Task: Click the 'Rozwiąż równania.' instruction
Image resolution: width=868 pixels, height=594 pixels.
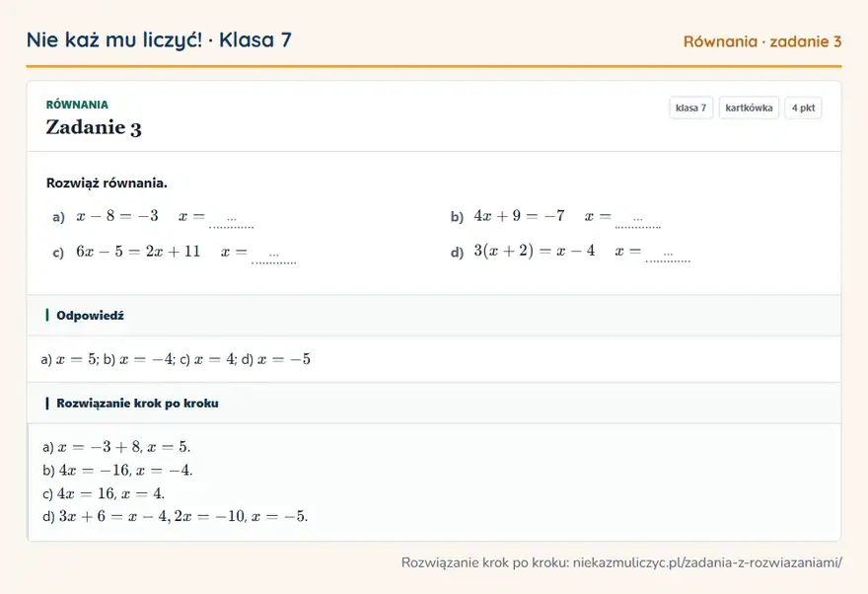Action: pyautogui.click(x=107, y=183)
